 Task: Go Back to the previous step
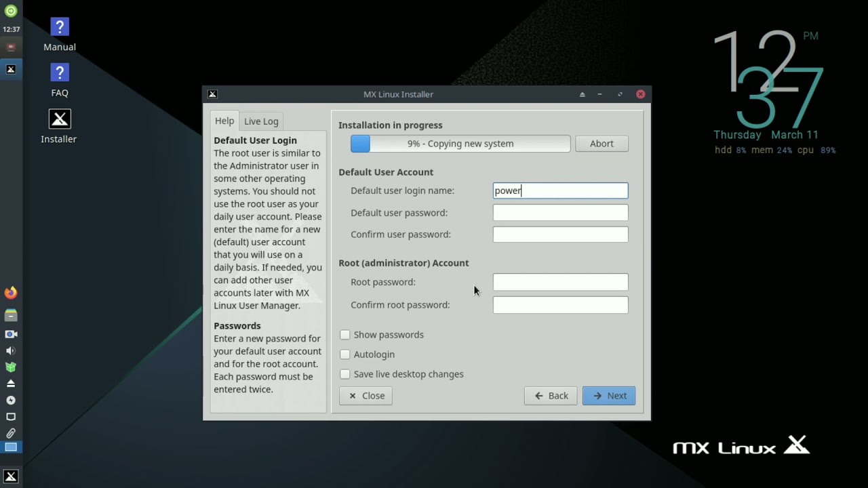pos(551,396)
